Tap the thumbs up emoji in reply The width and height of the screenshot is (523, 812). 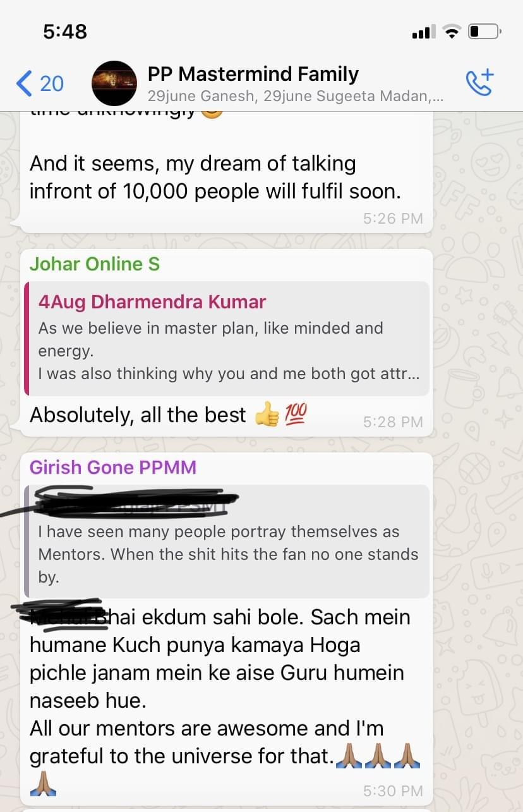coord(267,415)
